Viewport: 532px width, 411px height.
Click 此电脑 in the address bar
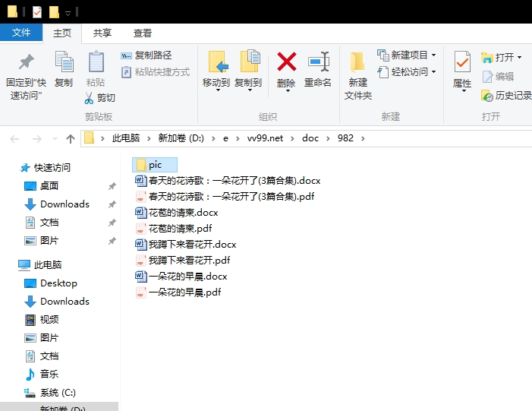click(x=126, y=138)
